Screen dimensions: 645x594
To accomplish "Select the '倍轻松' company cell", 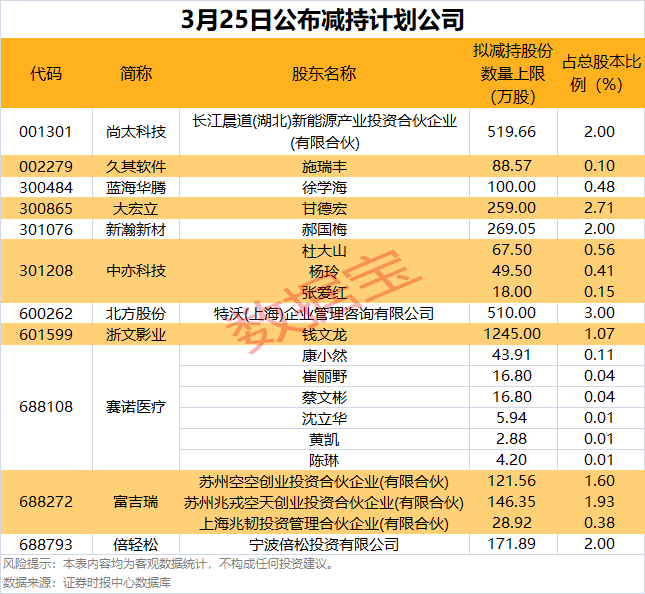I will click(x=136, y=544).
